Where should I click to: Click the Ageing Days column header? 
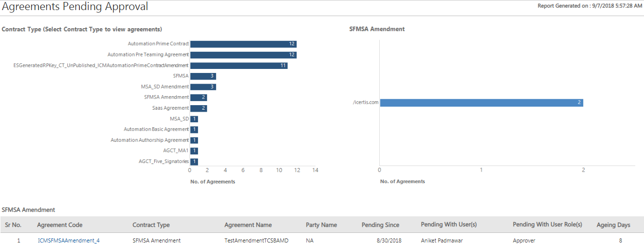pos(613,225)
